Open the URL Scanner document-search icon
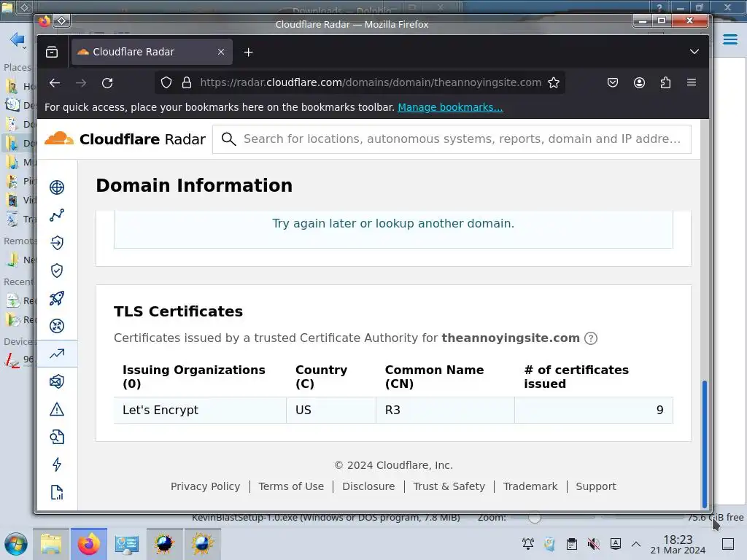The image size is (747, 560). pyautogui.click(x=57, y=437)
